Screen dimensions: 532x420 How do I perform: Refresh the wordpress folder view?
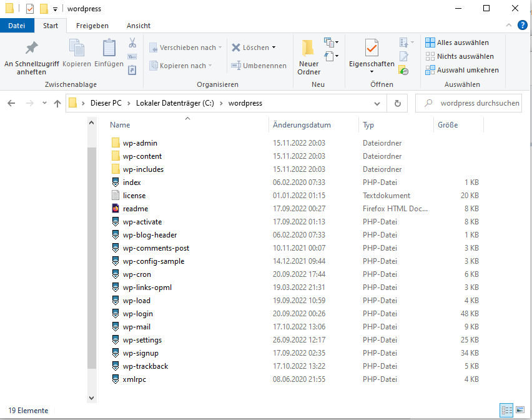click(x=397, y=104)
